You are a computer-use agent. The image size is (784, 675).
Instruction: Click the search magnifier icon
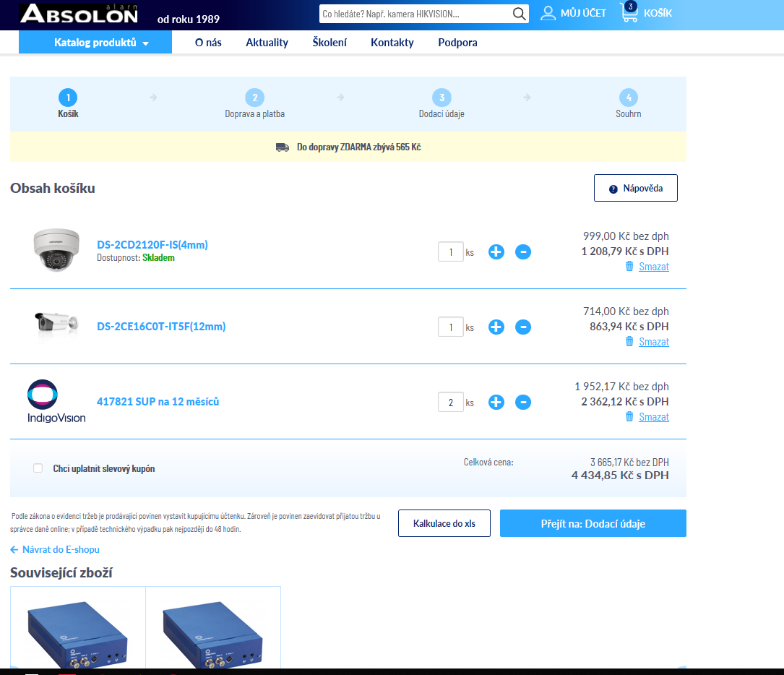pyautogui.click(x=519, y=14)
